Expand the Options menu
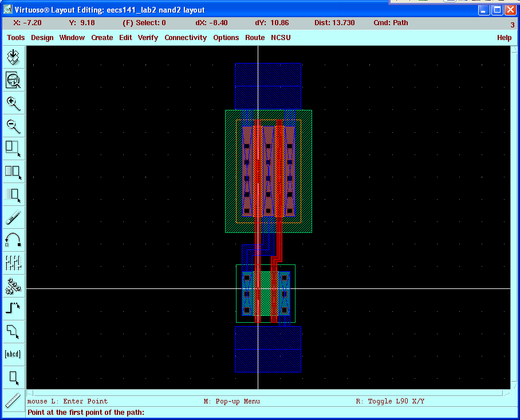The height and width of the screenshot is (420, 520). [x=226, y=38]
